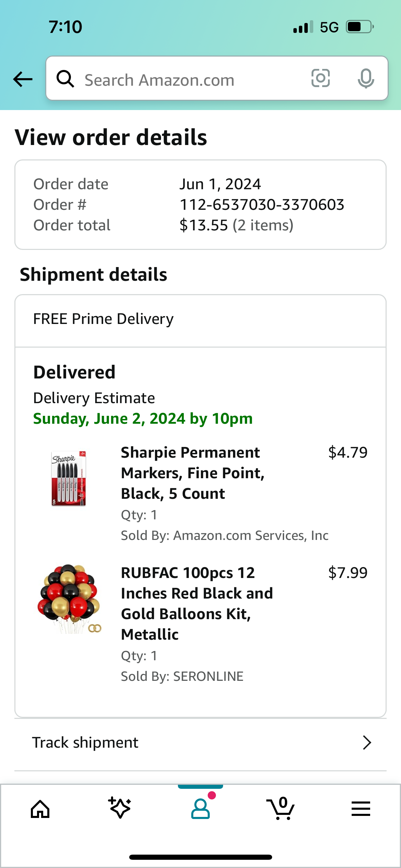View your shopping cart icon

(x=280, y=809)
